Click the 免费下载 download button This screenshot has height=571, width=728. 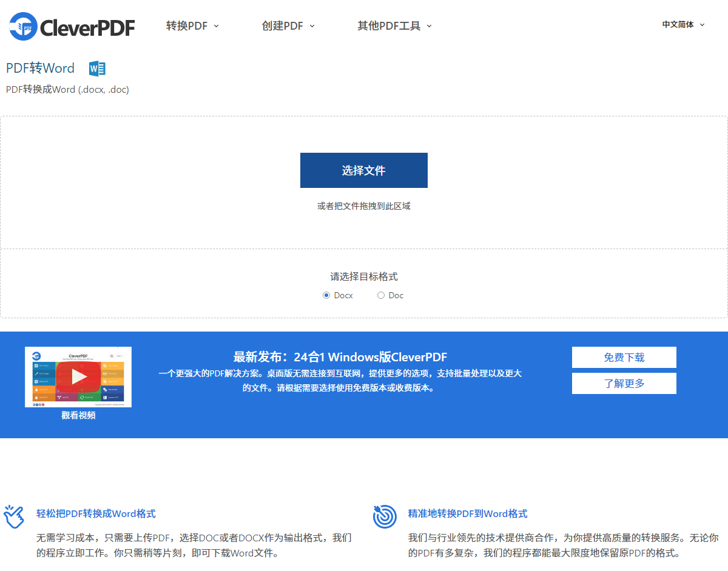point(624,357)
